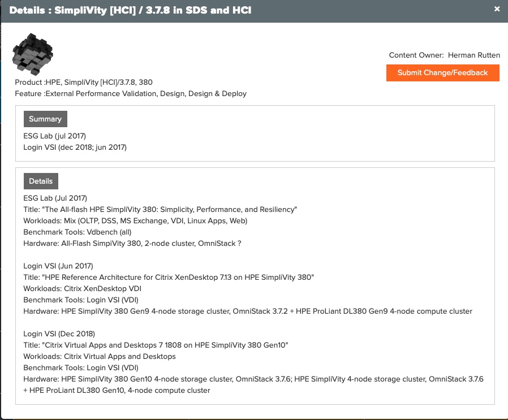Click 'Benchmark Tools: Vdbench (all)' line

click(77, 232)
